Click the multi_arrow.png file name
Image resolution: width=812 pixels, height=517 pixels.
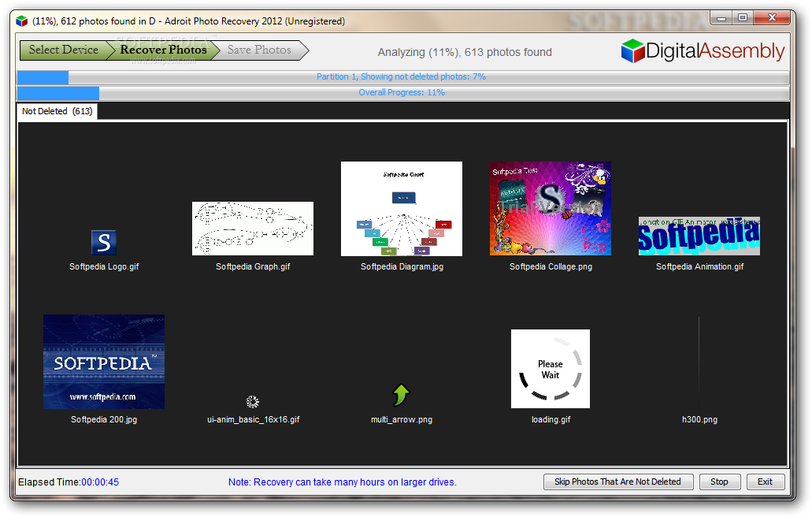(402, 419)
